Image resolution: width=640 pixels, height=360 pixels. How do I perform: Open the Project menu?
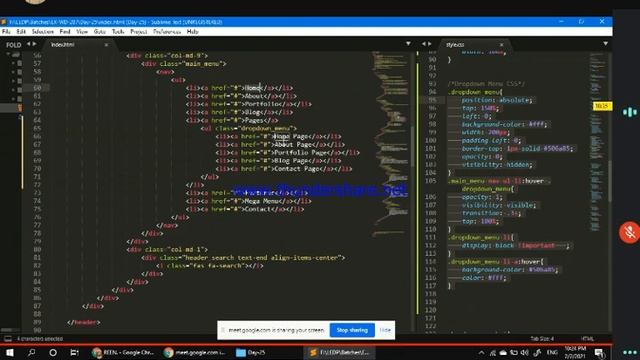pos(139,31)
